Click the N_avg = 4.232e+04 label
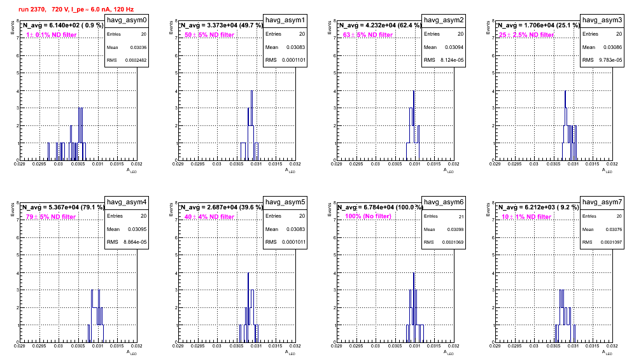The width and height of the screenshot is (634, 364). pos(380,25)
